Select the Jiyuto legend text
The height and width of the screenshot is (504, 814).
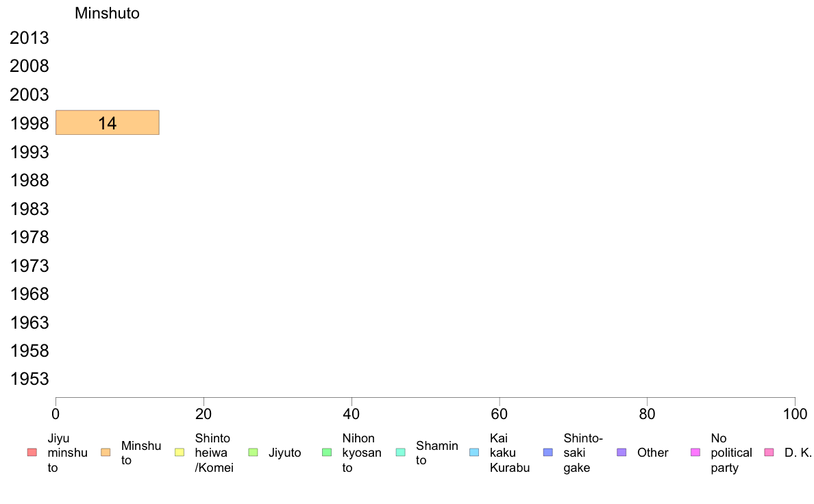(284, 453)
